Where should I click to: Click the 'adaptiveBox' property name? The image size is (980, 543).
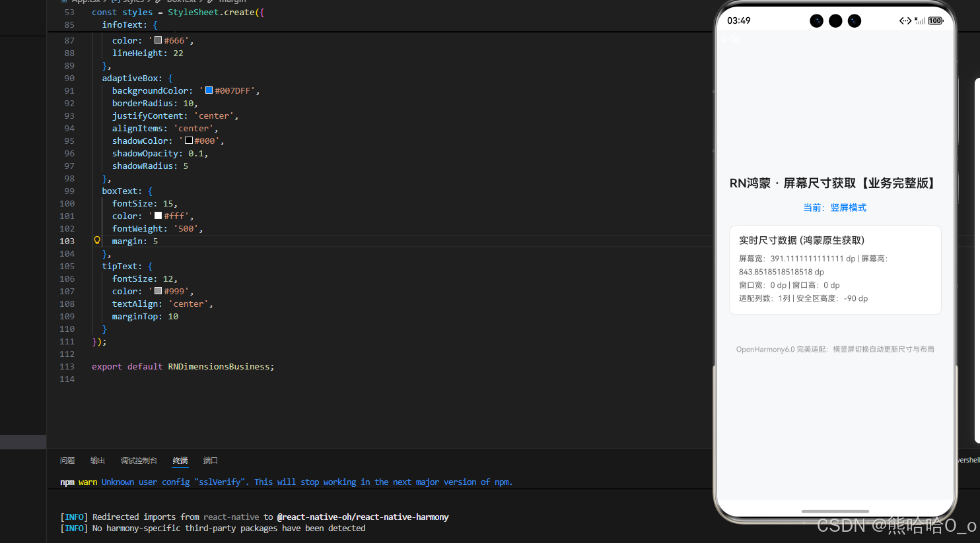(x=129, y=78)
